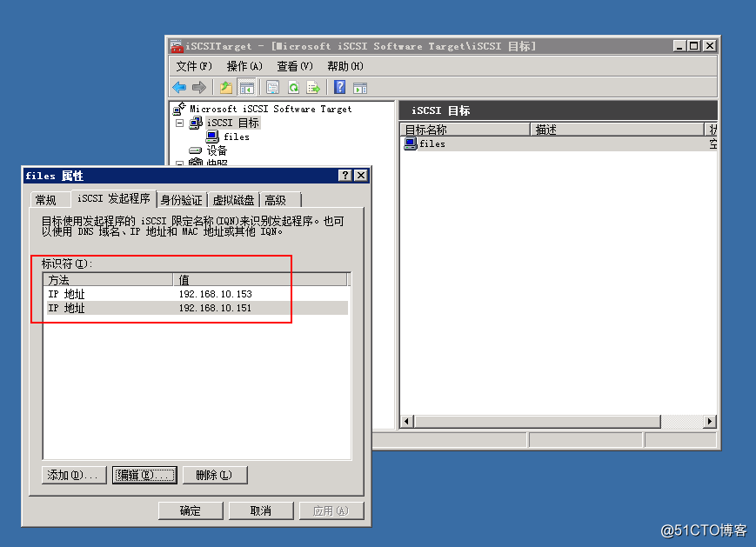Open the 查看(V) menu
This screenshot has height=547, width=756.
(x=295, y=66)
